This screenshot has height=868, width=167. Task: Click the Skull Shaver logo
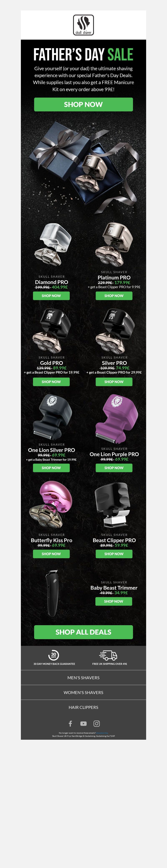(x=83, y=25)
